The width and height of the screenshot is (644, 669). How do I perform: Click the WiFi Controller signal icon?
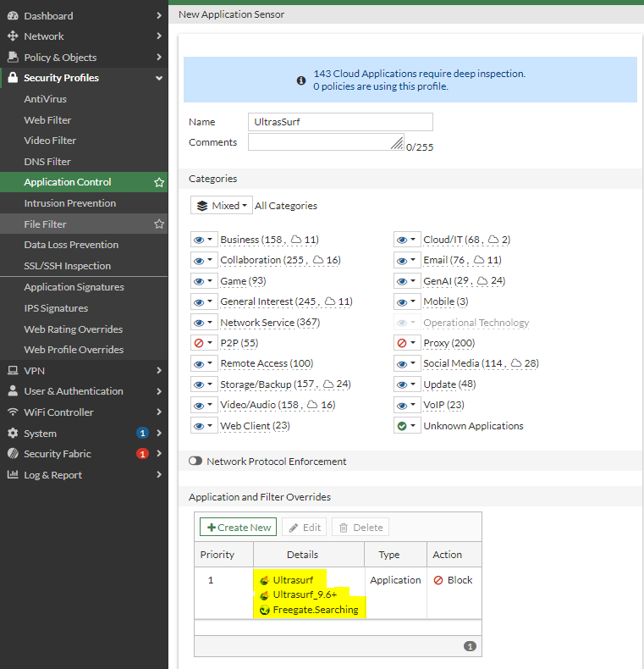click(x=13, y=412)
